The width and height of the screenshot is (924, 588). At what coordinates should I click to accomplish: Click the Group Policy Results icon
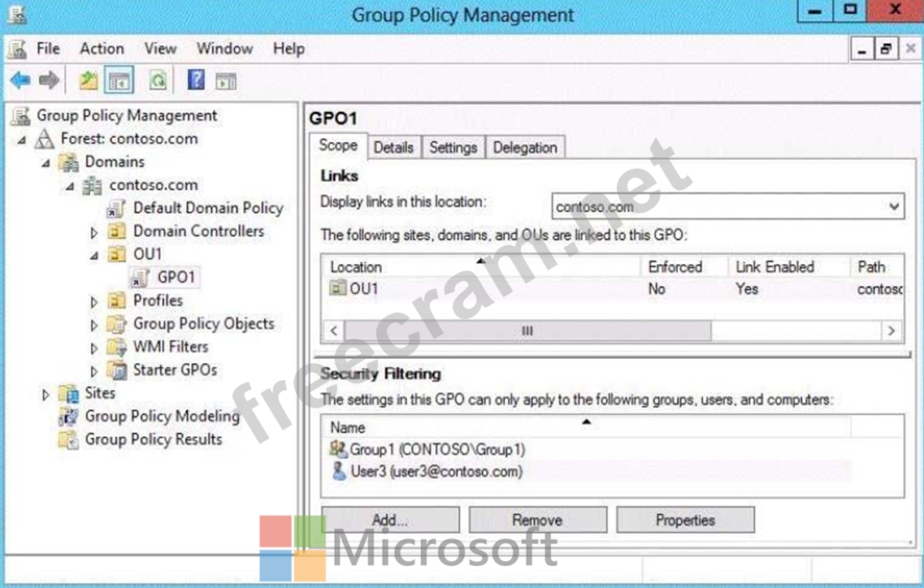[68, 439]
